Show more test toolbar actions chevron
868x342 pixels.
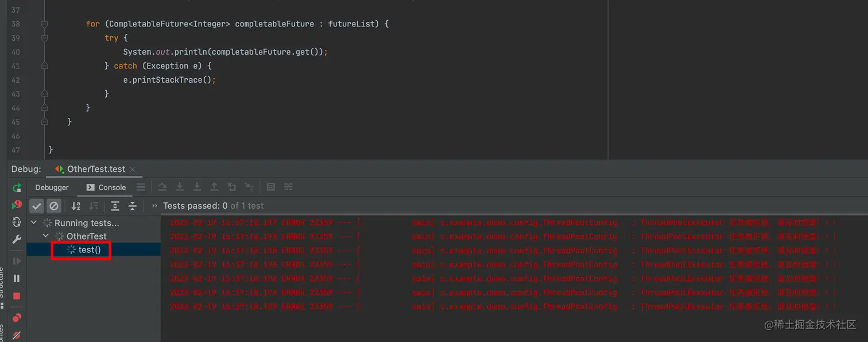coord(154,206)
